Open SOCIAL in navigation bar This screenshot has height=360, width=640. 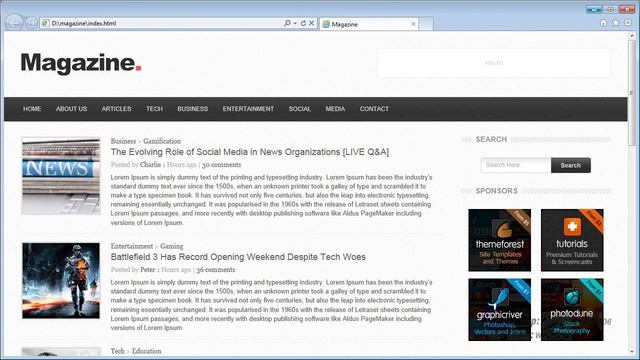tap(300, 109)
